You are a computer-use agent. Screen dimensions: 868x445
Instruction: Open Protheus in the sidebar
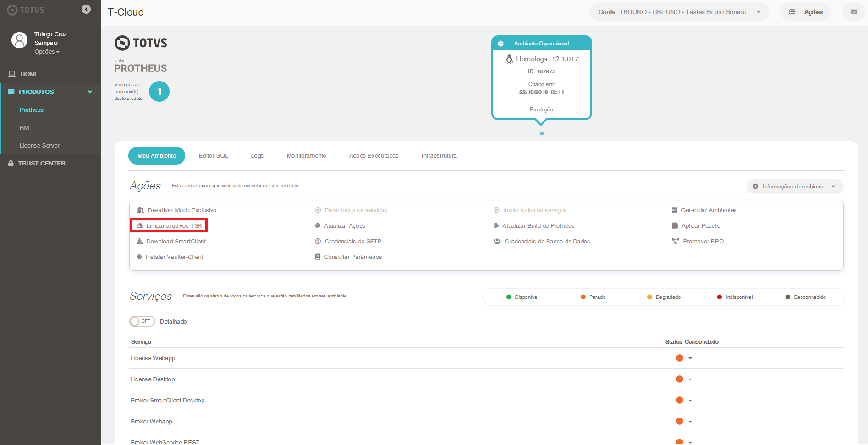pyautogui.click(x=32, y=110)
